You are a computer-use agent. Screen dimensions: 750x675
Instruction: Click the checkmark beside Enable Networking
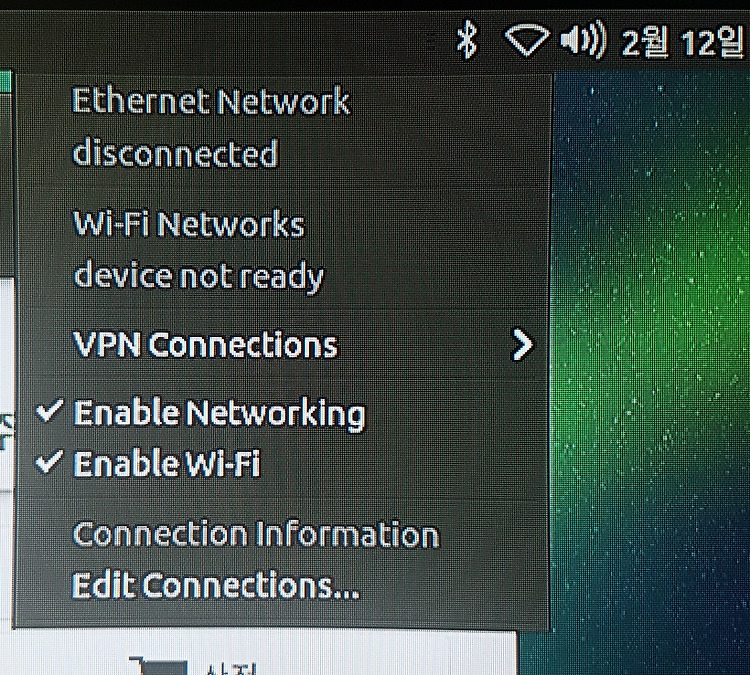pyautogui.click(x=49, y=410)
